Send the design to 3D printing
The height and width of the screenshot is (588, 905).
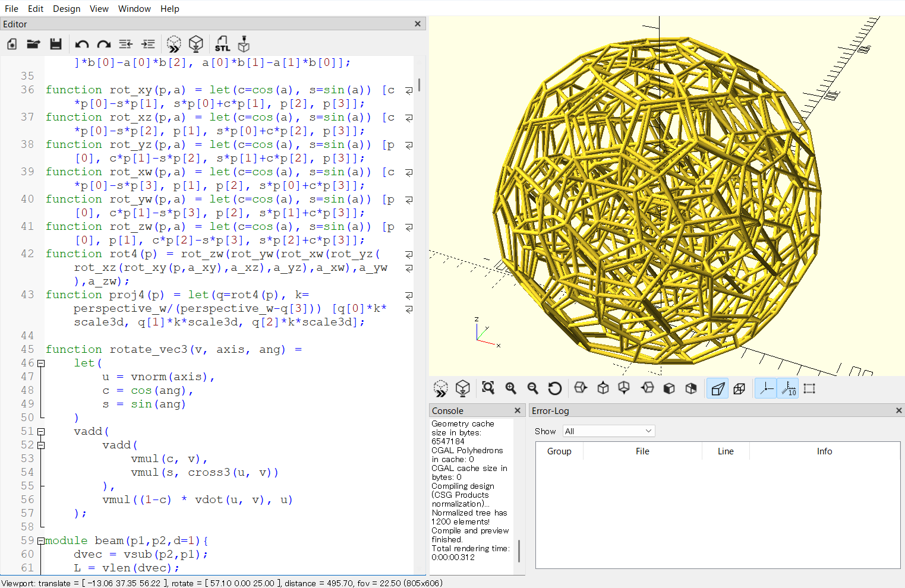click(x=244, y=44)
